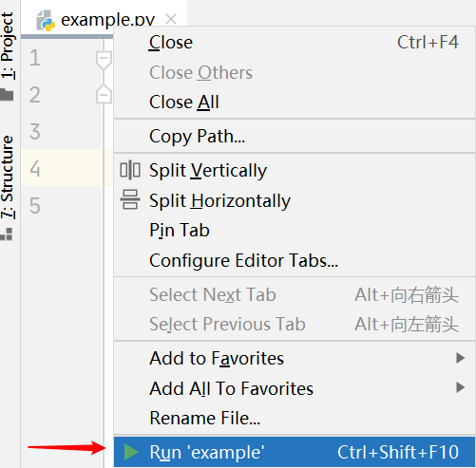Open the Structure tool window icon

click(7, 234)
